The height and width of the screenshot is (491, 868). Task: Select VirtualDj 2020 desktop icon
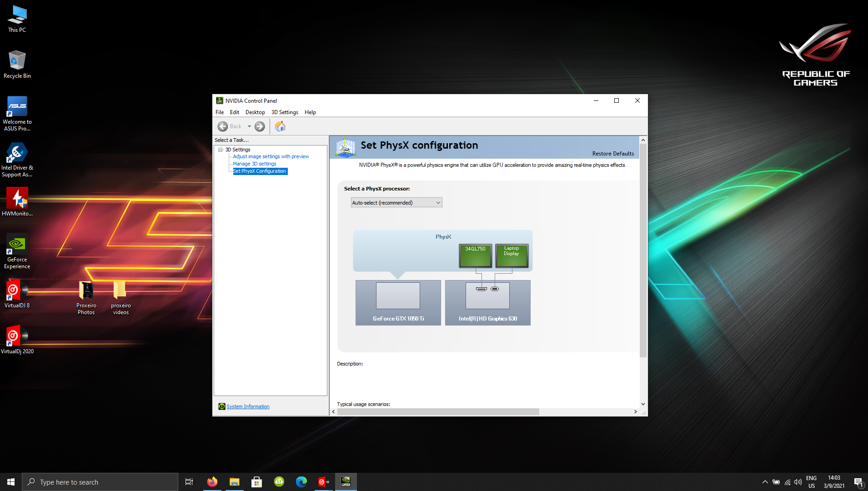(x=17, y=340)
